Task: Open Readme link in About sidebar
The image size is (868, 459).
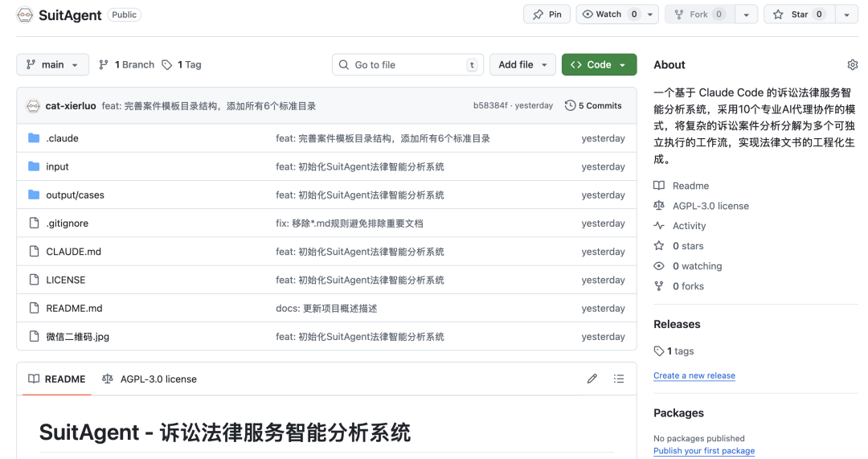Action: tap(691, 186)
